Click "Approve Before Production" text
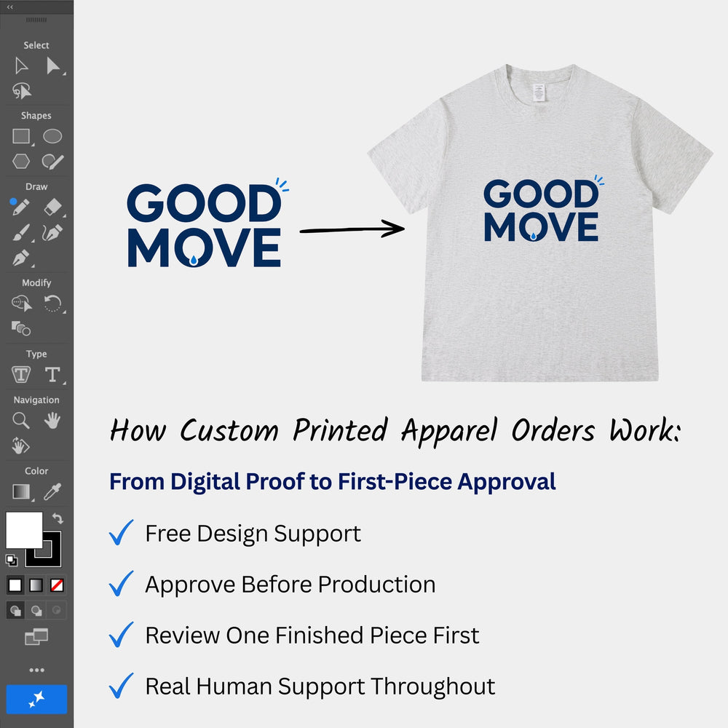 point(290,585)
